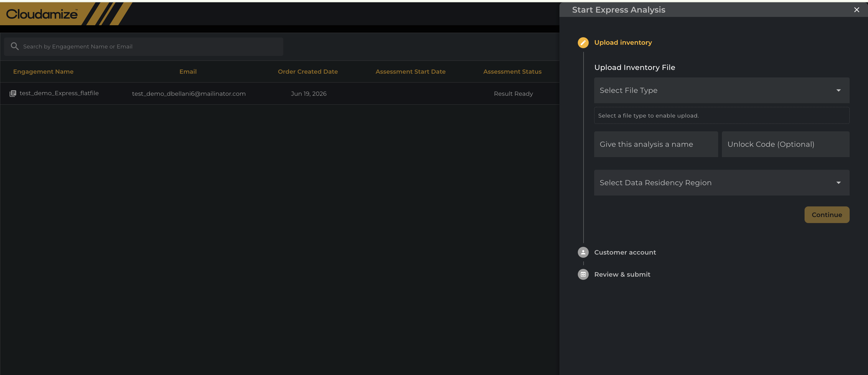Open the test_demo_Express_flatfile engagement
This screenshot has height=375, width=868.
coord(59,93)
